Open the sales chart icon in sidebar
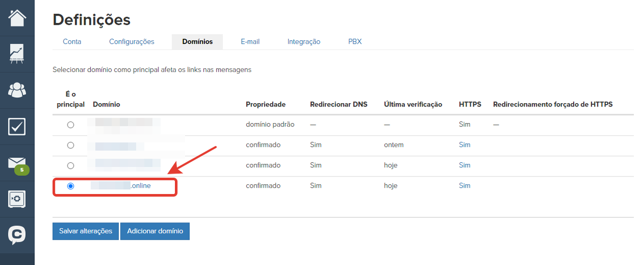This screenshot has height=265, width=644. tap(17, 54)
